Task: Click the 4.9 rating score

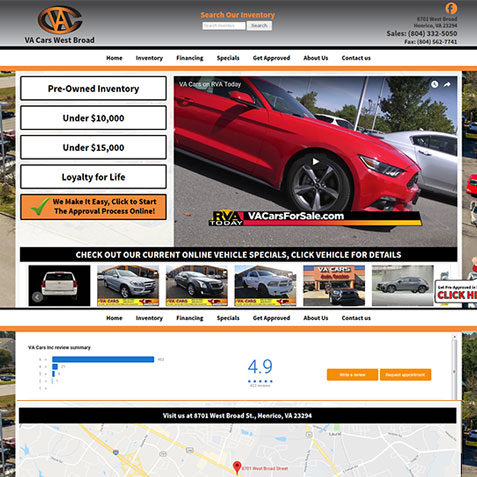Action: 260,367
